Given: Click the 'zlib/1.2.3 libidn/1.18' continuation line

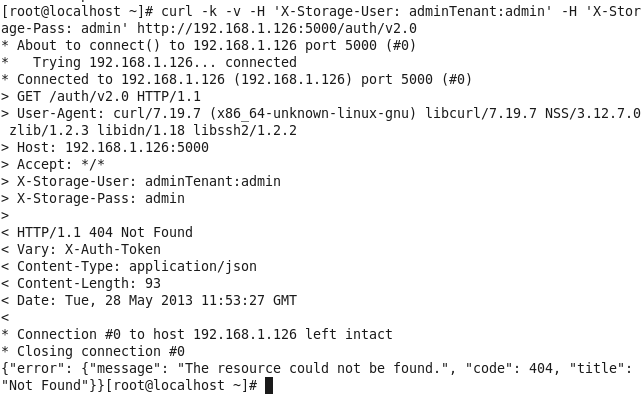Looking at the screenshot, I should point(153,130).
